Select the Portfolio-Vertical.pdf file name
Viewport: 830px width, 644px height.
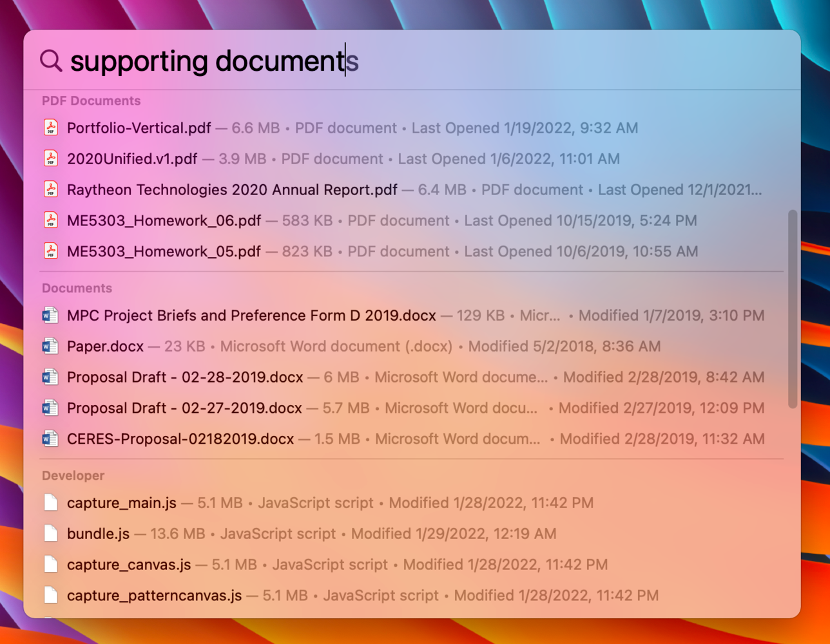(x=139, y=128)
